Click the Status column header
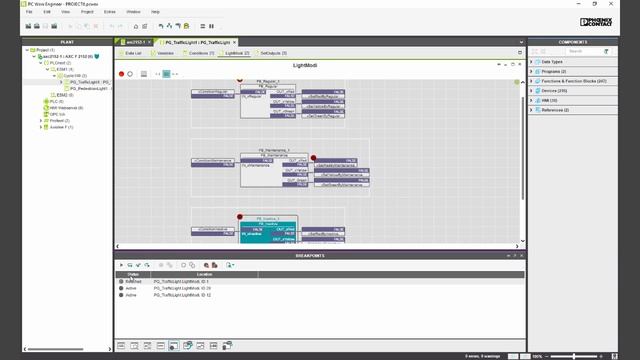This screenshot has width=640, height=360. coord(133,275)
